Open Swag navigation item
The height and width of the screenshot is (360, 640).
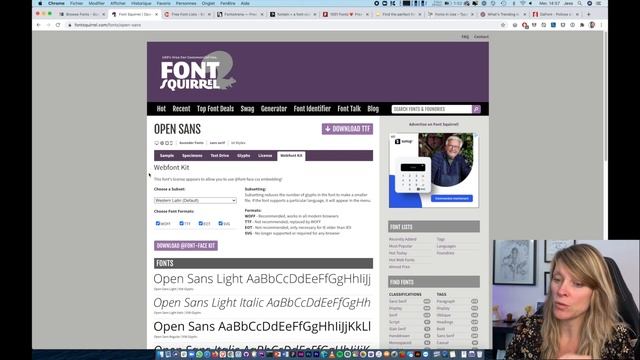click(247, 109)
